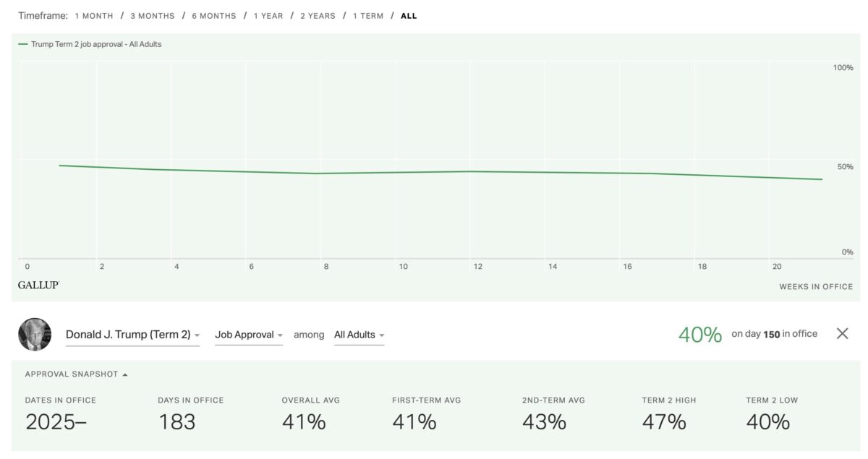Viewport: 868px width, 459px height.
Task: Remove the Trump comparison row with X
Action: point(842,333)
